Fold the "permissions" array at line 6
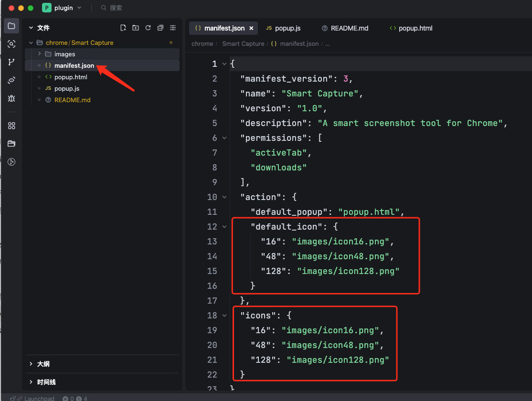This screenshot has width=532, height=401. 224,138
